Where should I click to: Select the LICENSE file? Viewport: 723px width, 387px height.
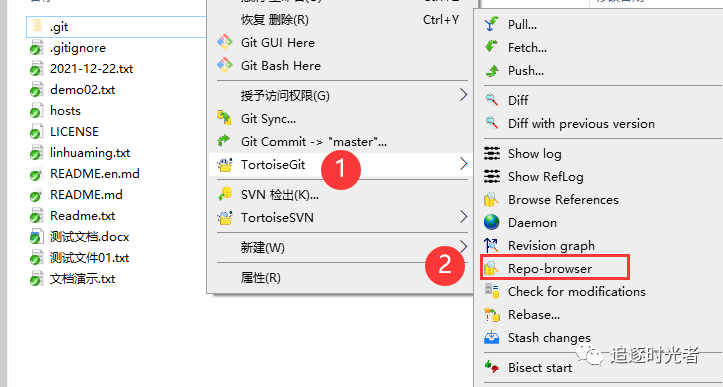click(x=74, y=131)
